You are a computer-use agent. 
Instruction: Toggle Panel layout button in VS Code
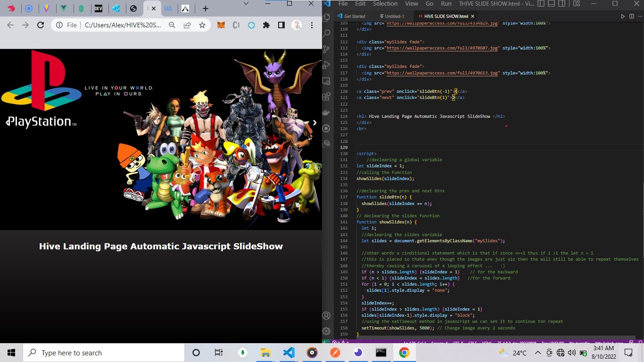pyautogui.click(x=550, y=4)
